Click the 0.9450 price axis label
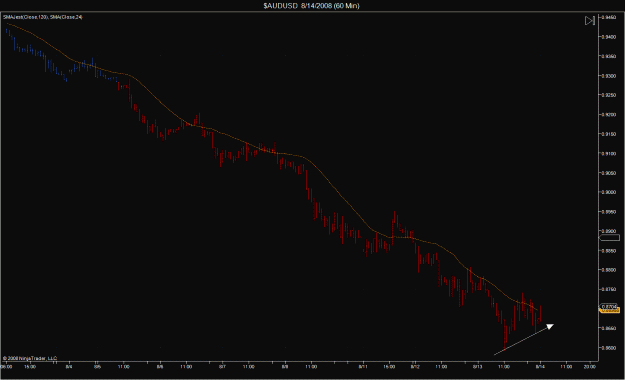Image resolution: width=625 pixels, height=380 pixels. click(x=609, y=17)
